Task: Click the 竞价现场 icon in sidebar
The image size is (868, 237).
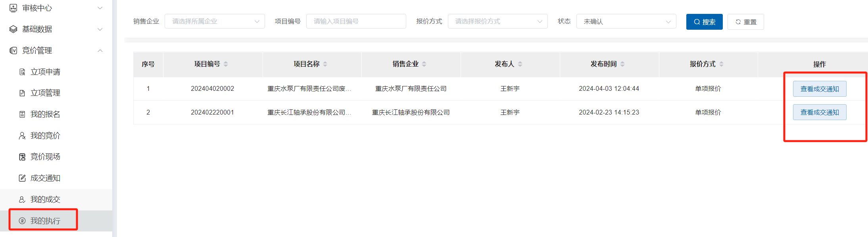Action: [22, 157]
